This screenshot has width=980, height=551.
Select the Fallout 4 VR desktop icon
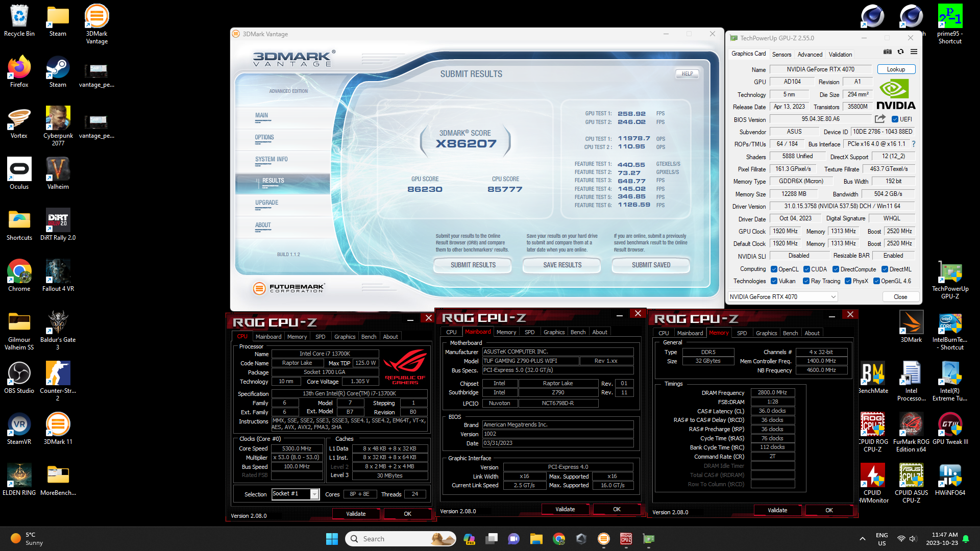pos(58,276)
